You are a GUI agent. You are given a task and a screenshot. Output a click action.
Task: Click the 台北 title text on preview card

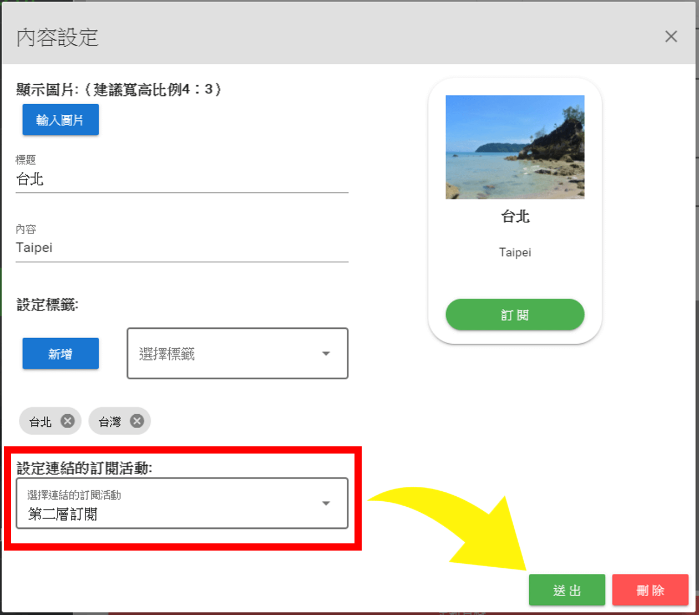515,217
